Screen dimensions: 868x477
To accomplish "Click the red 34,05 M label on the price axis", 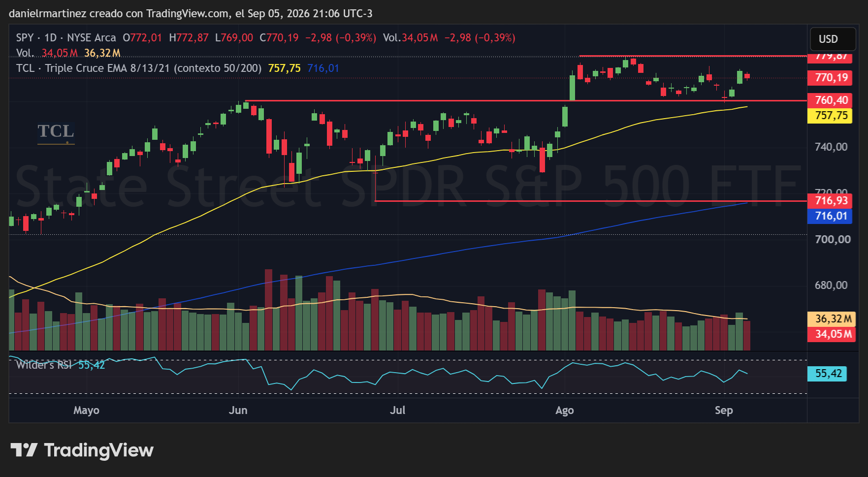I will click(832, 334).
